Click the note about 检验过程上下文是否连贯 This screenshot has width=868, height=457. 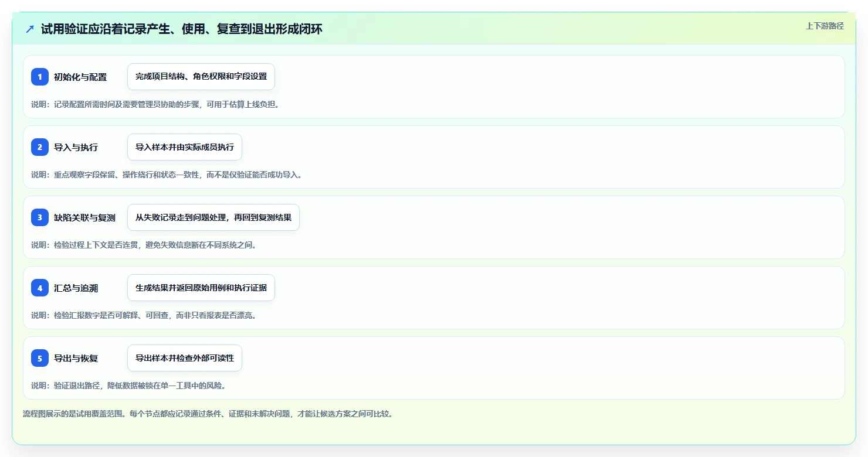(x=144, y=245)
